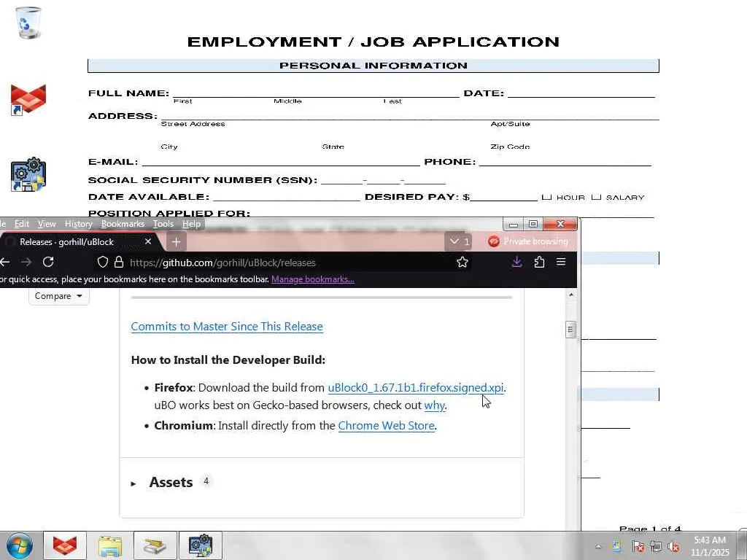This screenshot has width=747, height=560.
Task: Open the tracking protection shield icon
Action: tap(102, 262)
